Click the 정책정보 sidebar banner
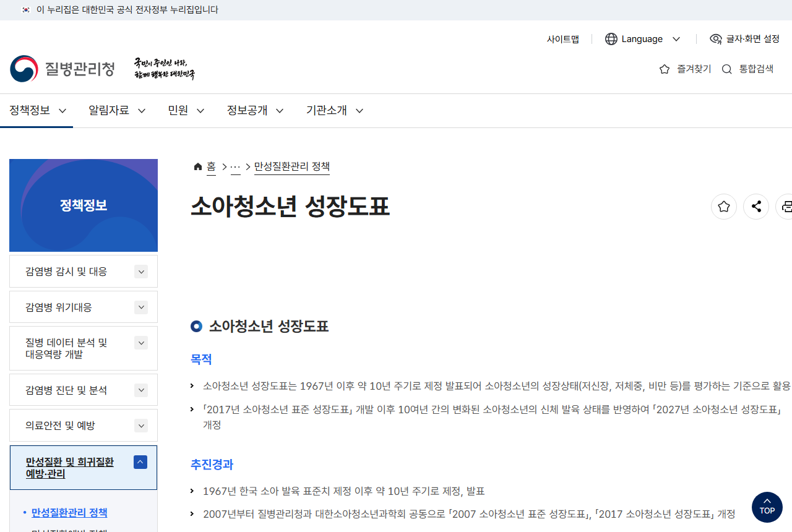Viewport: 792px width, 532px height. (x=84, y=205)
